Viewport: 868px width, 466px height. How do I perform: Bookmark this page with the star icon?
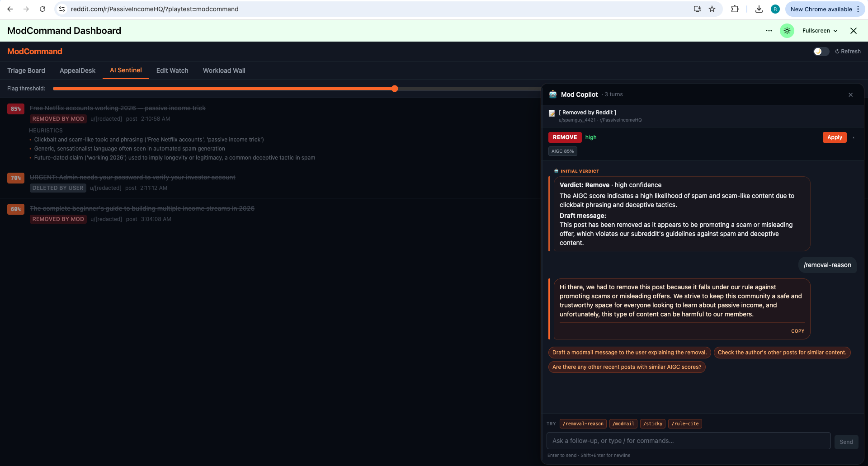coord(712,9)
